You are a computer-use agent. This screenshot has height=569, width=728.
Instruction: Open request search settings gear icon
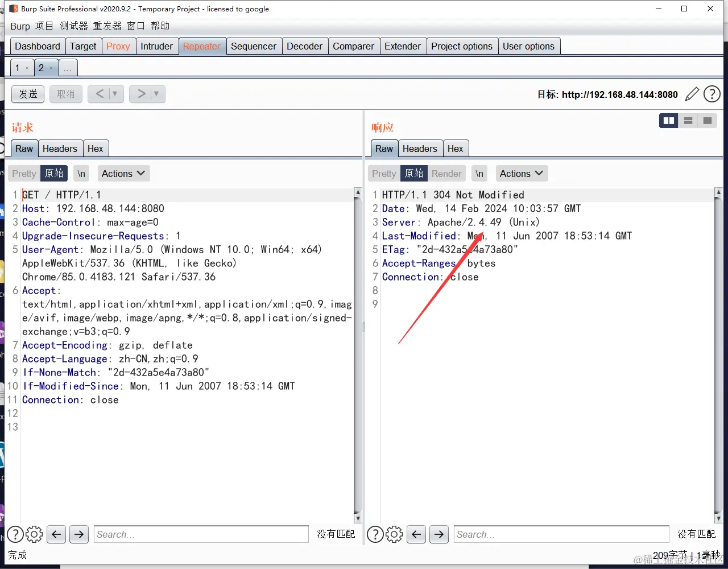35,534
